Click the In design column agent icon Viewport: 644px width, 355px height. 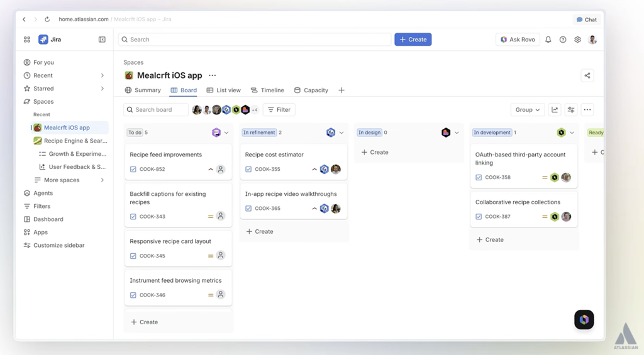tap(446, 133)
